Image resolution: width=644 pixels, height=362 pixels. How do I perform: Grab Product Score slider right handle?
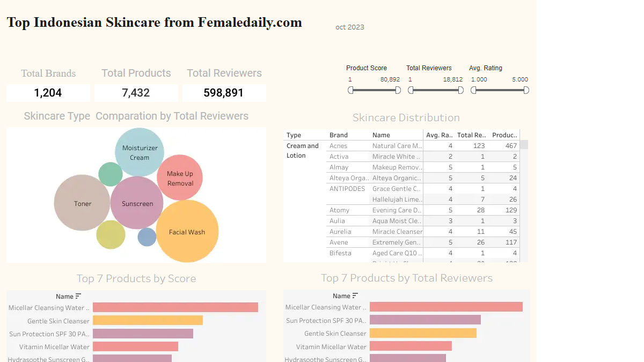point(398,90)
